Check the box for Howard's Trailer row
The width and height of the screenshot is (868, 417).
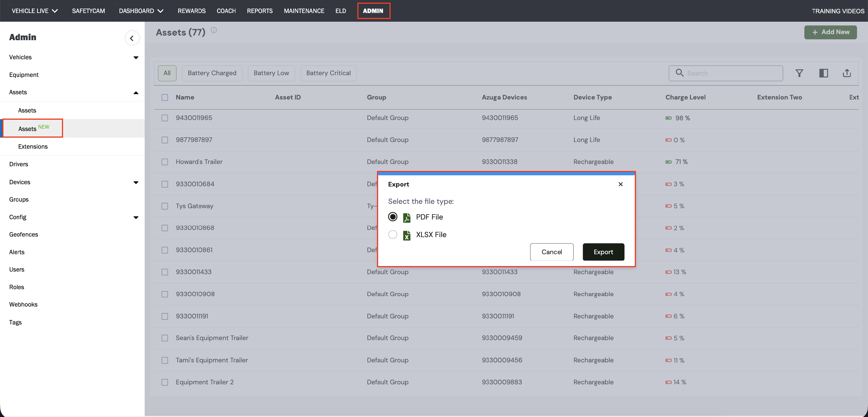(164, 162)
